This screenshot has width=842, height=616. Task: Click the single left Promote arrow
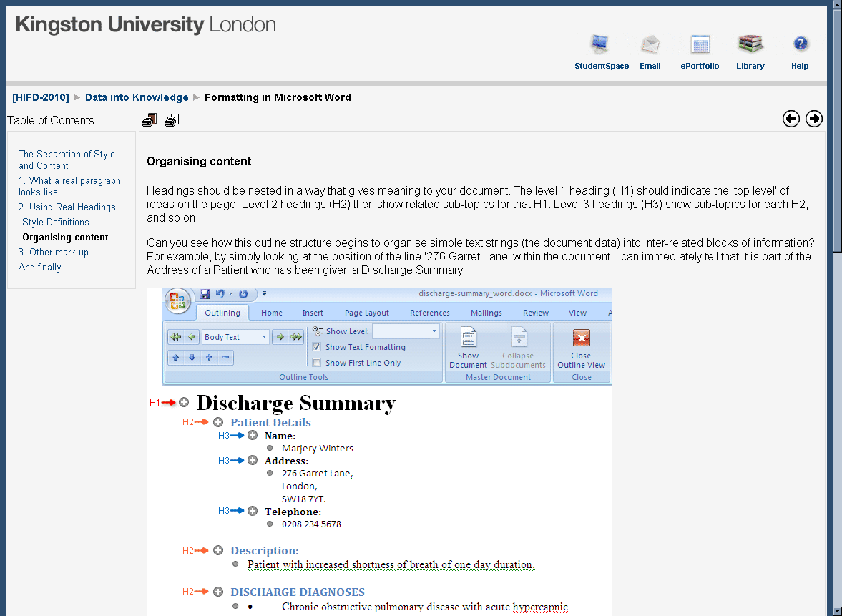192,337
